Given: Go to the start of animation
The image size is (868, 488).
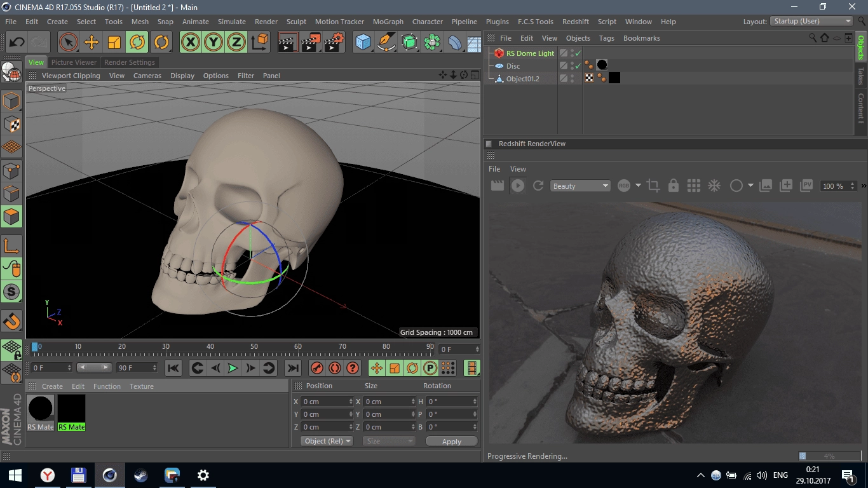Looking at the screenshot, I should 173,368.
